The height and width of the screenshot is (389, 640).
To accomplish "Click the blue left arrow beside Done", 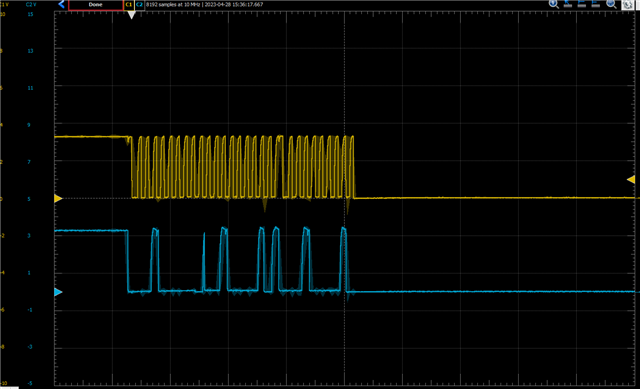I will tap(61, 4).
